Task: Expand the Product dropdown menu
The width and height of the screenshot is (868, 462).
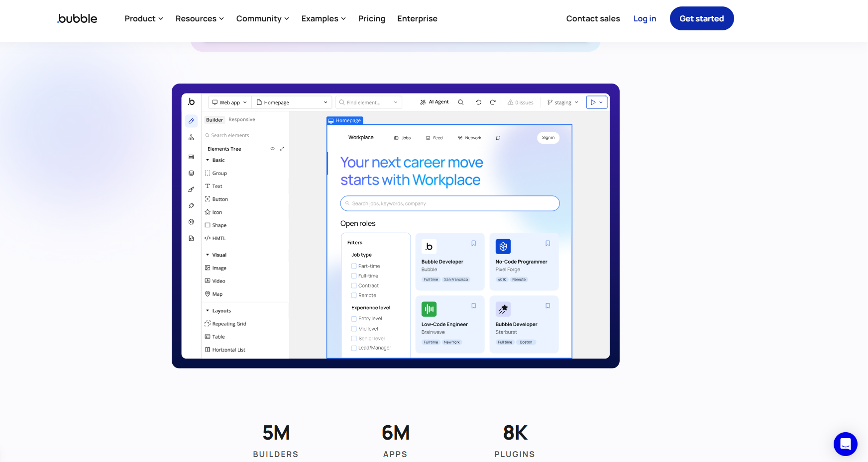Action: (x=143, y=18)
